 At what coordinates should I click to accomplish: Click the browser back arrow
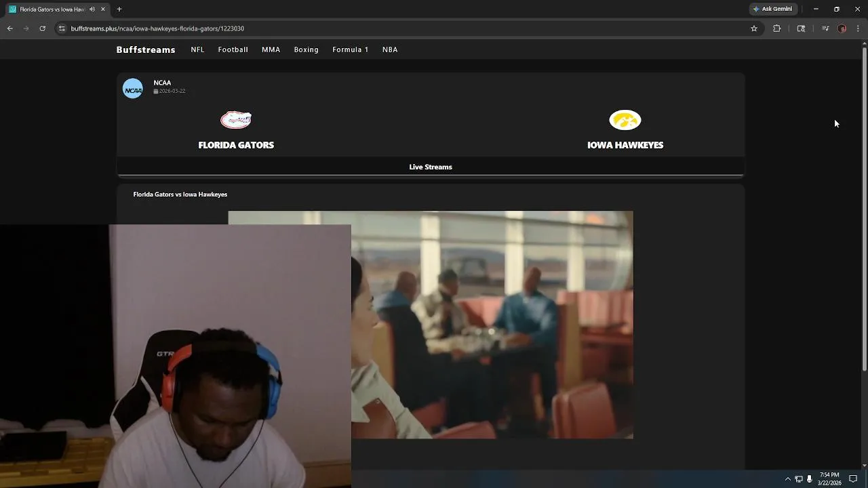pyautogui.click(x=10, y=28)
